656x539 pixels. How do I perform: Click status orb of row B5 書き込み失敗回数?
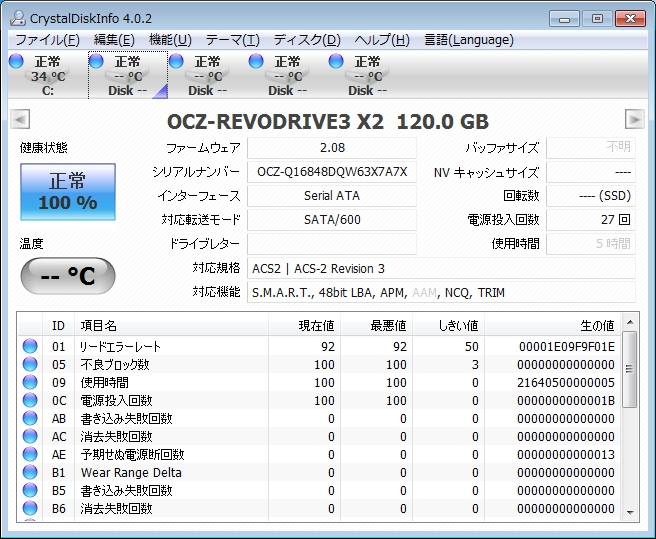click(x=30, y=490)
